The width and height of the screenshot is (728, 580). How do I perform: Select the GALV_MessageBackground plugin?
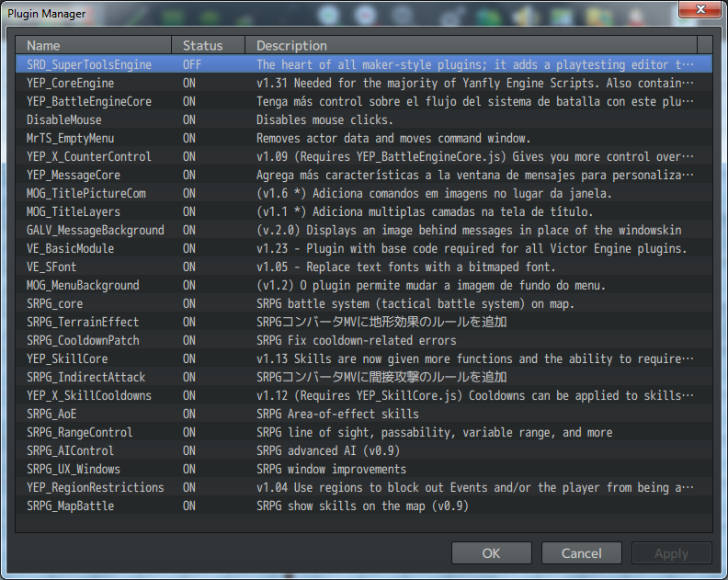coord(364,231)
